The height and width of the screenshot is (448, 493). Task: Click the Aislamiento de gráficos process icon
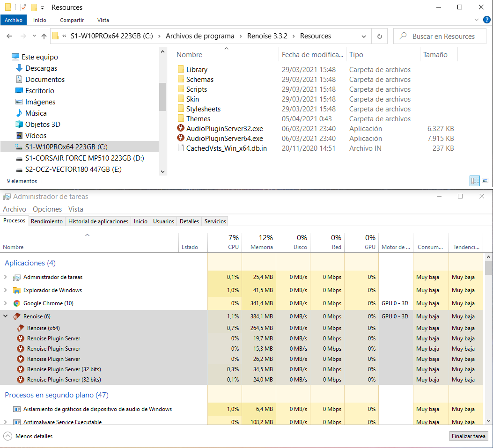(17, 409)
